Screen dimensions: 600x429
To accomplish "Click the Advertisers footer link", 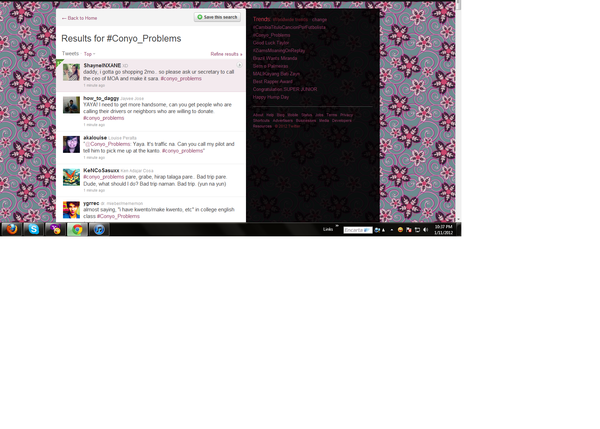I will [283, 121].
